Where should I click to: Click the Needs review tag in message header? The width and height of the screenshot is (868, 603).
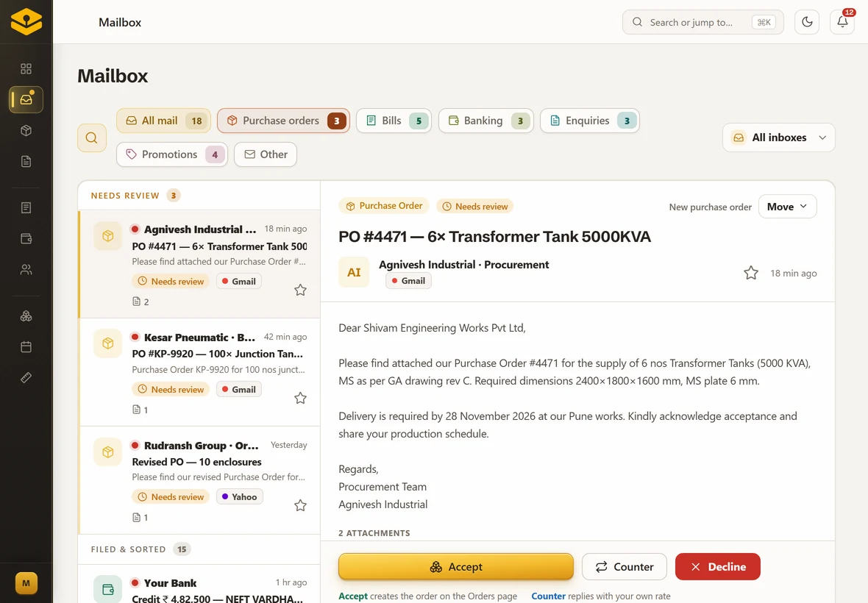[x=475, y=207]
